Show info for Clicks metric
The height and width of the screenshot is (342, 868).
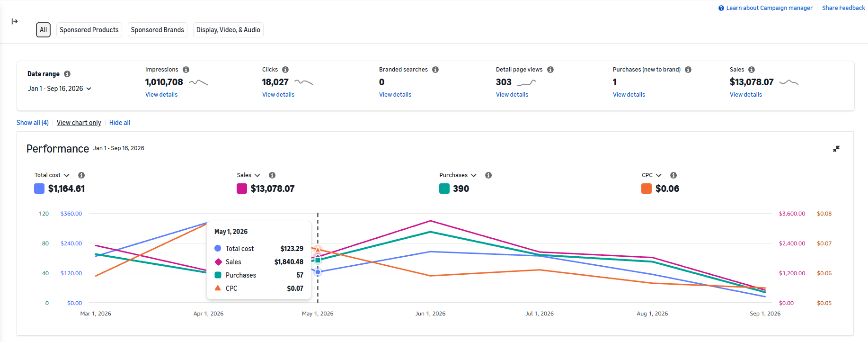coord(285,70)
